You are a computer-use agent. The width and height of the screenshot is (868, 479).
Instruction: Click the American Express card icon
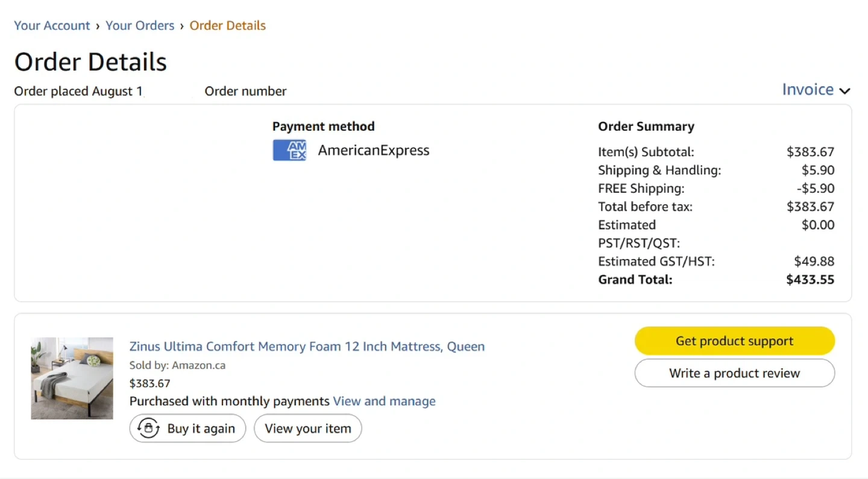pos(289,150)
